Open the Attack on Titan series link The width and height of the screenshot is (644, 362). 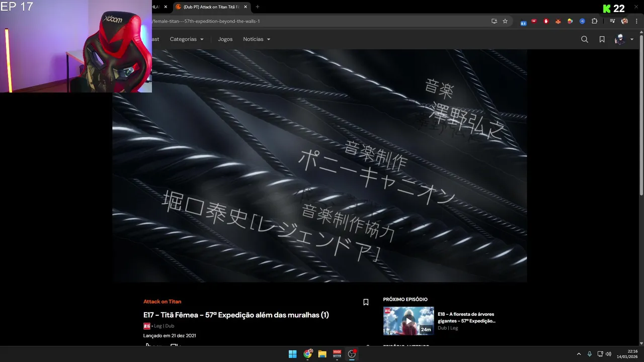(162, 302)
